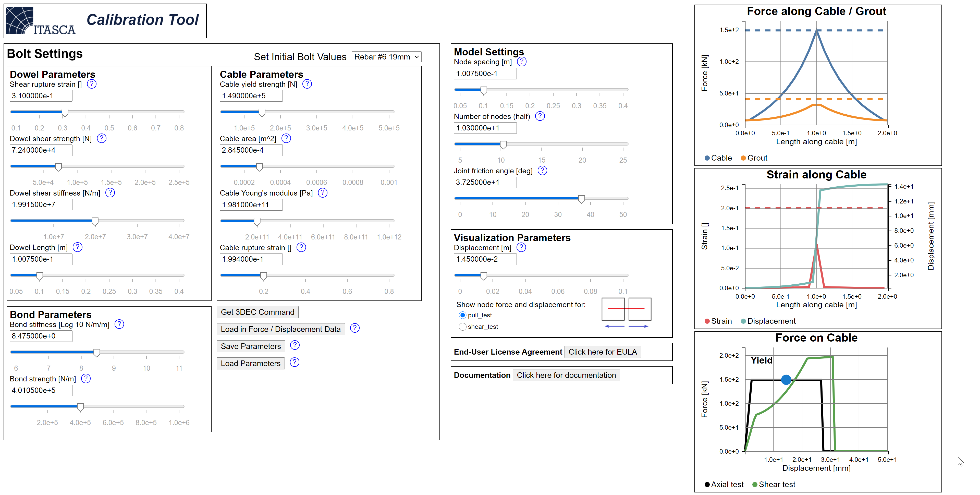Click the Node spacing input field

click(485, 74)
